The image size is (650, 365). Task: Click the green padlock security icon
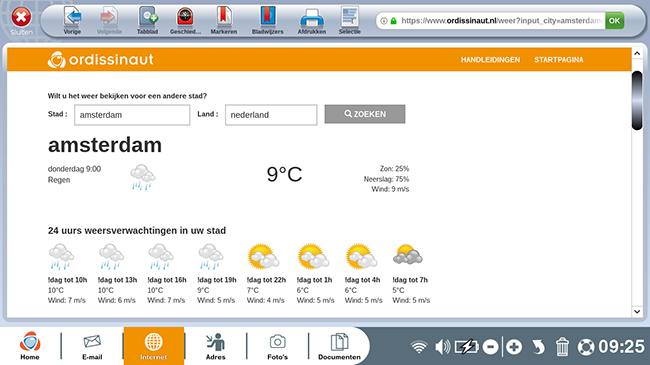(x=393, y=21)
